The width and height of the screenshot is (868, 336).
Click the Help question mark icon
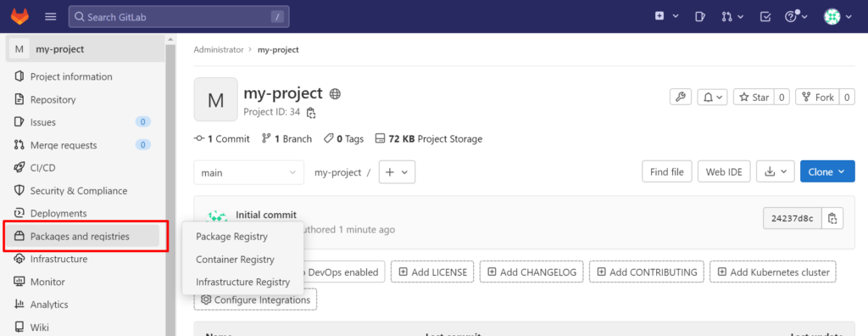[797, 17]
